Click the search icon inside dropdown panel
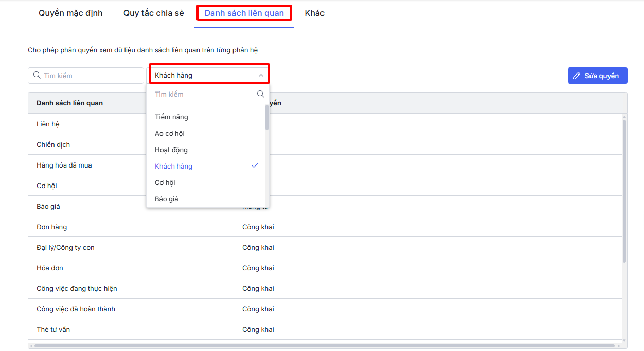The height and width of the screenshot is (351, 644). 260,94
